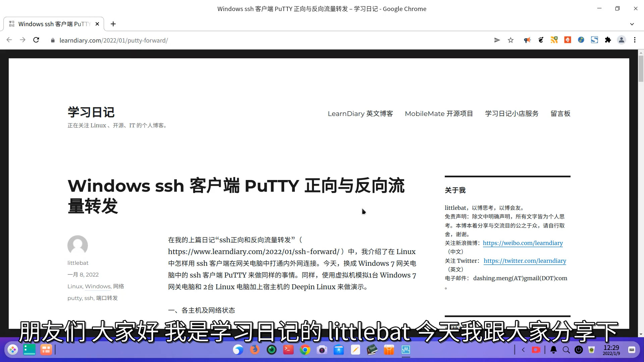Launch Firefox from the taskbar dock
The image size is (644, 362).
coord(255,350)
